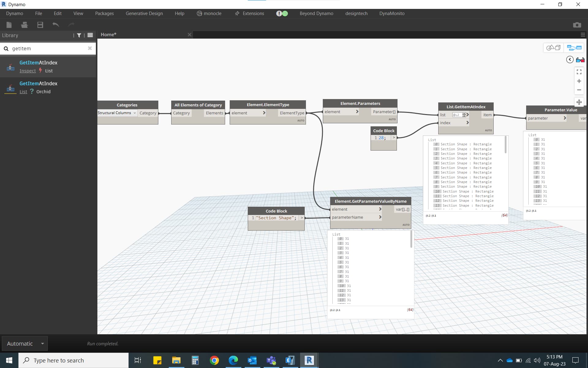
Task: Export workspace as image via camera icon
Action: [578, 25]
